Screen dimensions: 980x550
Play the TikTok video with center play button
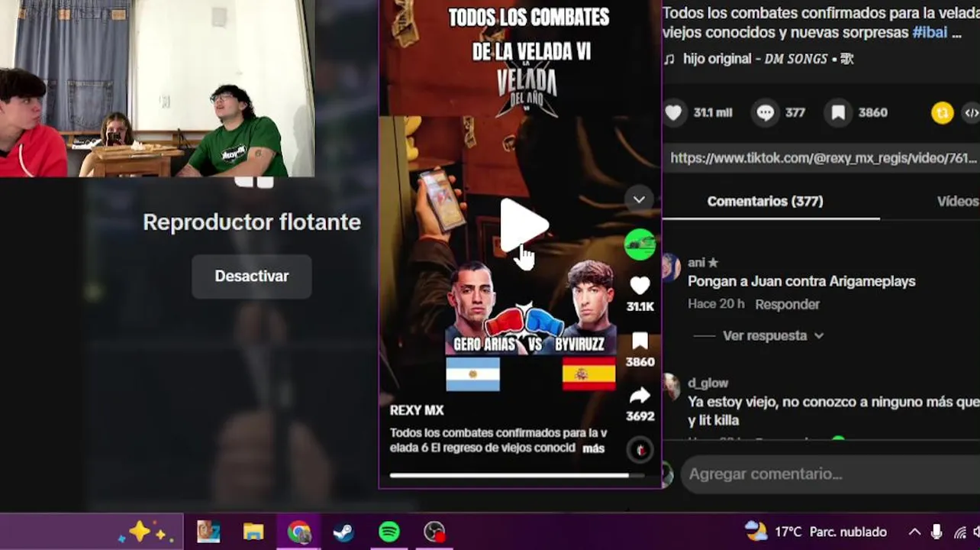(x=524, y=225)
